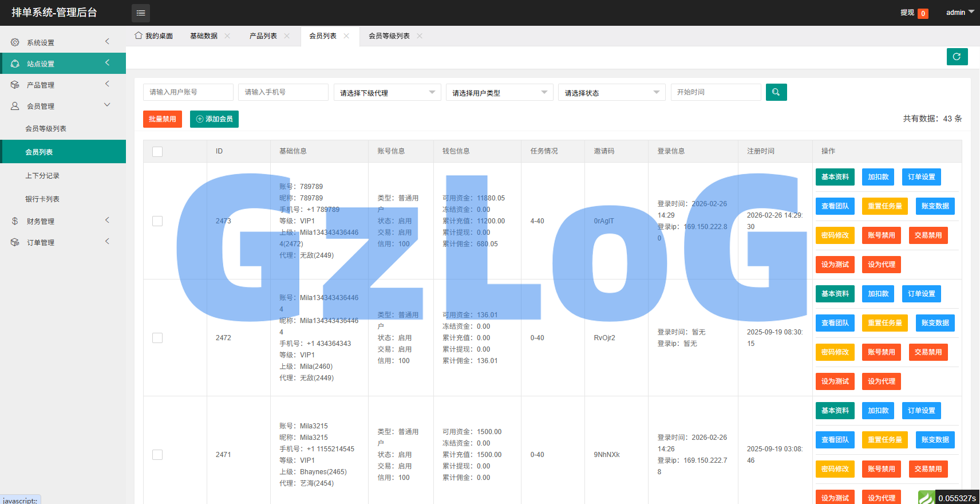The image size is (980, 504).
Task: Click the 系统设置 gear icon in sidebar
Action: [15, 42]
